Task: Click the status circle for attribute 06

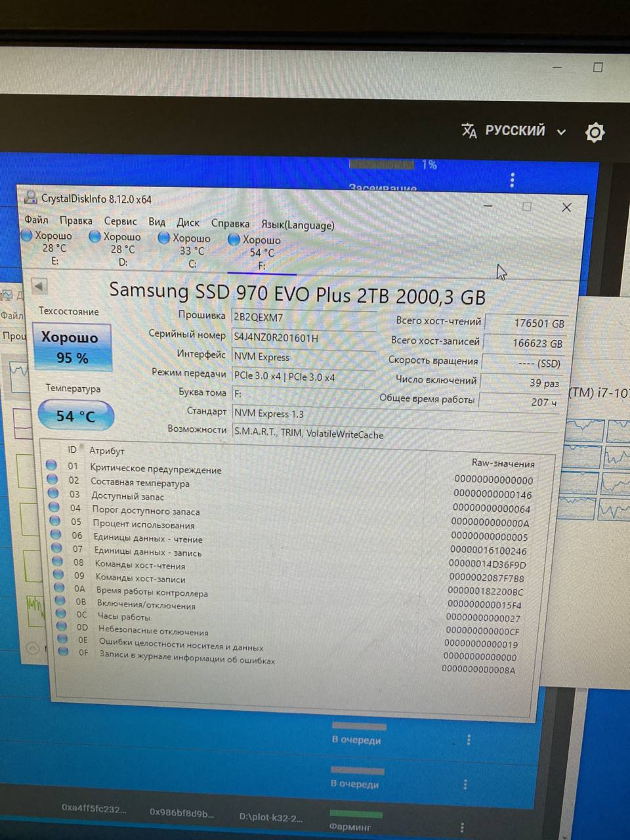Action: click(57, 534)
